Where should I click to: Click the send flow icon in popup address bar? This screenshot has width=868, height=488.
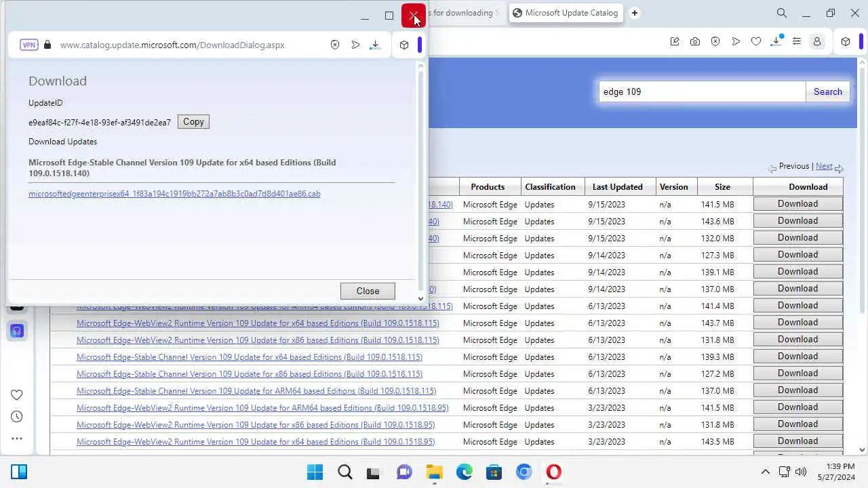click(x=355, y=45)
